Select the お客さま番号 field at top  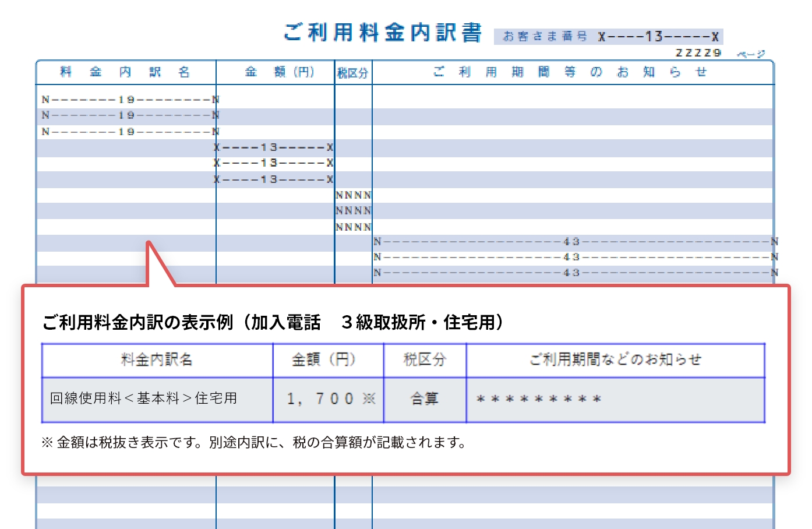pos(608,37)
